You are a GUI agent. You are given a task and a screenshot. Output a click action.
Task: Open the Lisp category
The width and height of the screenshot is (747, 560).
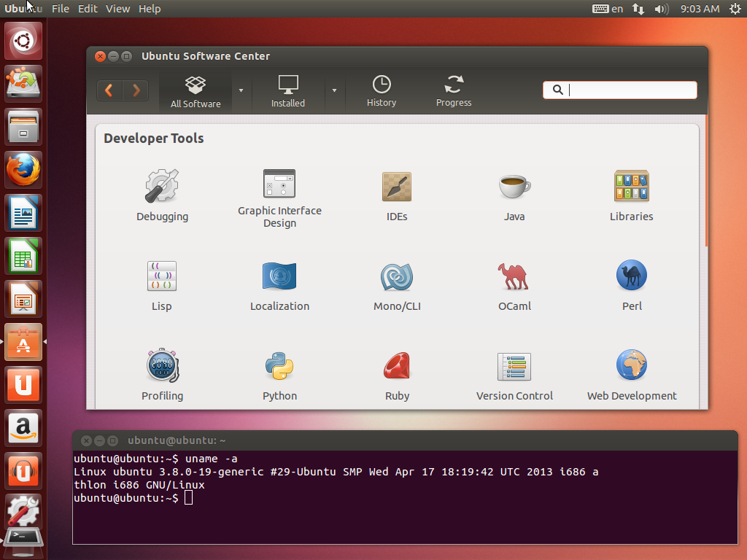point(162,285)
